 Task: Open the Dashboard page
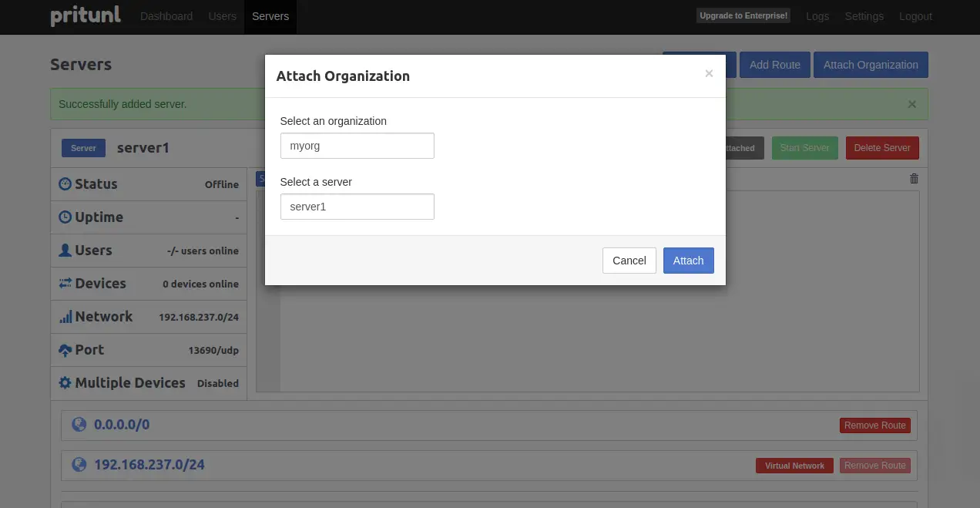pyautogui.click(x=166, y=16)
